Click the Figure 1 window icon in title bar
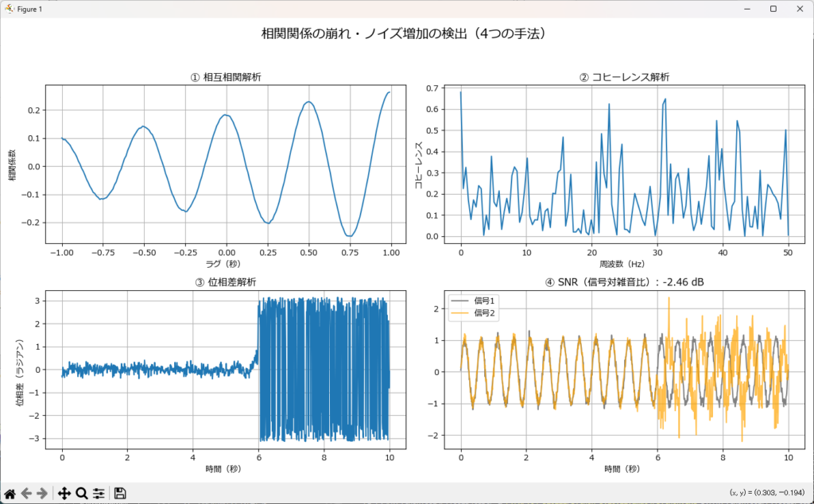This screenshot has width=814, height=504. (9, 9)
